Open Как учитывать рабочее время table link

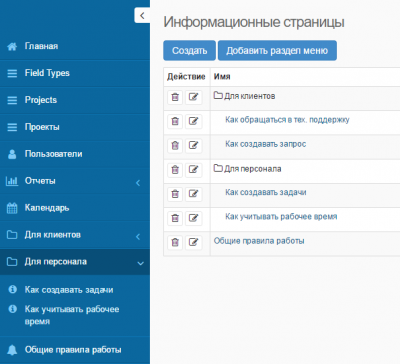281,217
